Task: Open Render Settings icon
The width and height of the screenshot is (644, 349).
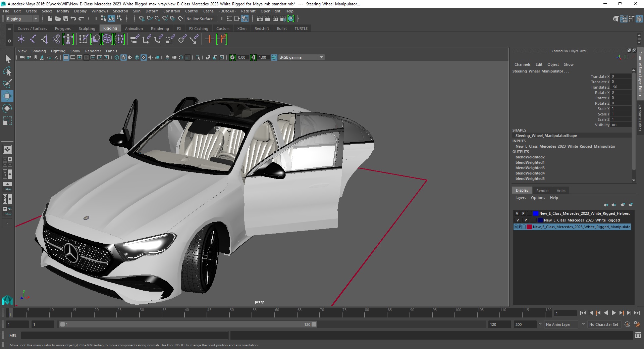Action: (283, 19)
